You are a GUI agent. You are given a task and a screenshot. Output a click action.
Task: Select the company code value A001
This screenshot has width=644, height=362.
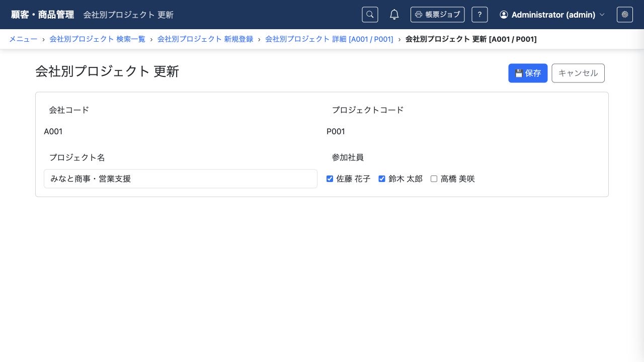tap(53, 132)
